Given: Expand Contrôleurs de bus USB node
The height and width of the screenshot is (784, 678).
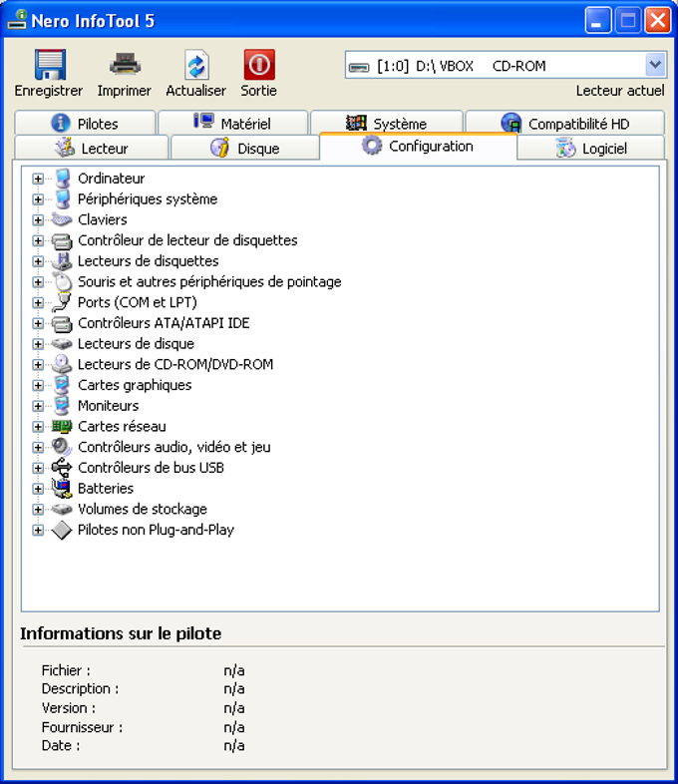Looking at the screenshot, I should [x=38, y=468].
